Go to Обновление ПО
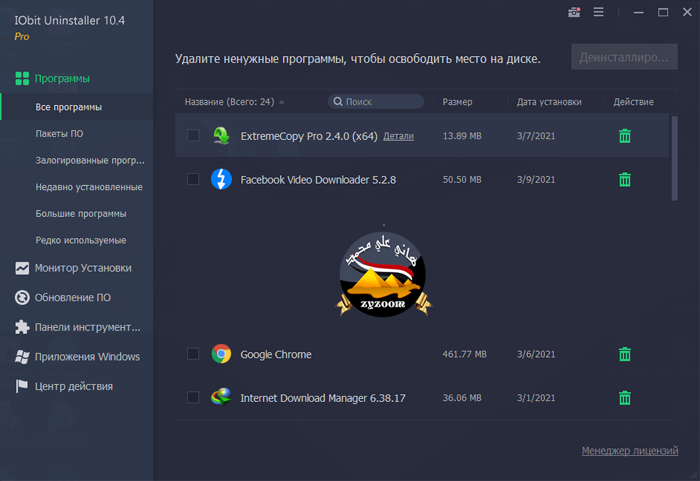Screen dimensions: 700x481 click(x=73, y=297)
